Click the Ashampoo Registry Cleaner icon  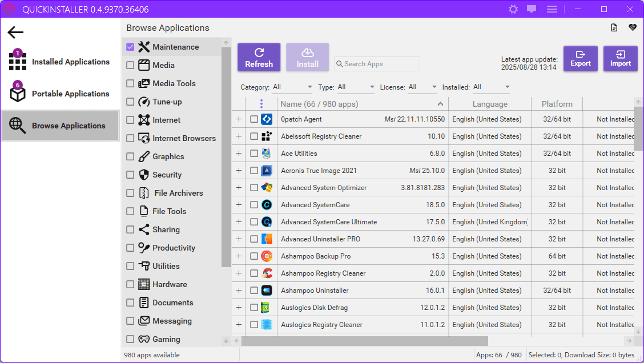click(x=267, y=273)
